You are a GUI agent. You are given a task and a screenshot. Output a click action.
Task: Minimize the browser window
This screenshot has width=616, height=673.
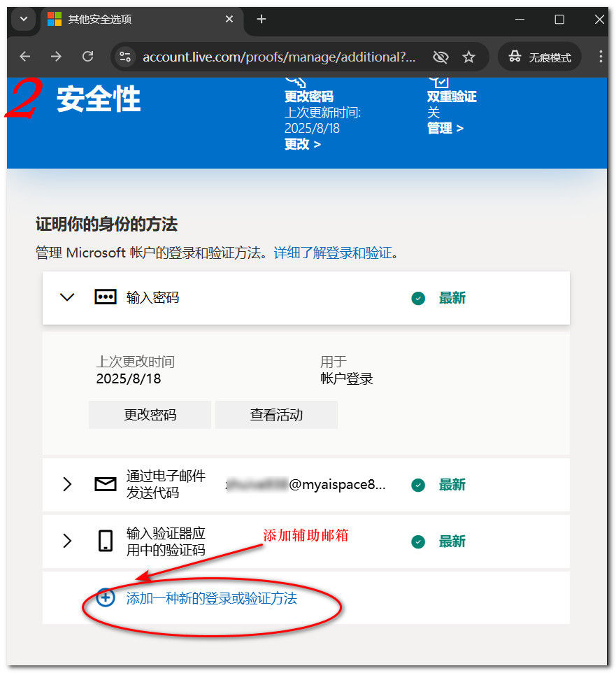pyautogui.click(x=520, y=20)
